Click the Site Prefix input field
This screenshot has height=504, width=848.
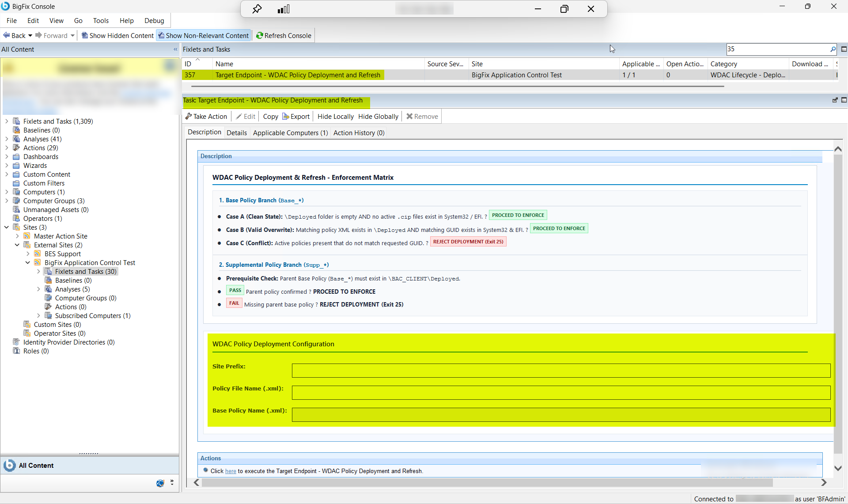(x=561, y=371)
